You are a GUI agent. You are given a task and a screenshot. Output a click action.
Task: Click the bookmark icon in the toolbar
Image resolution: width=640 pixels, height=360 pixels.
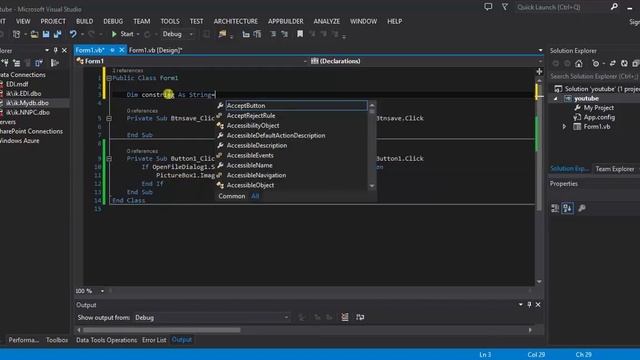pos(300,34)
